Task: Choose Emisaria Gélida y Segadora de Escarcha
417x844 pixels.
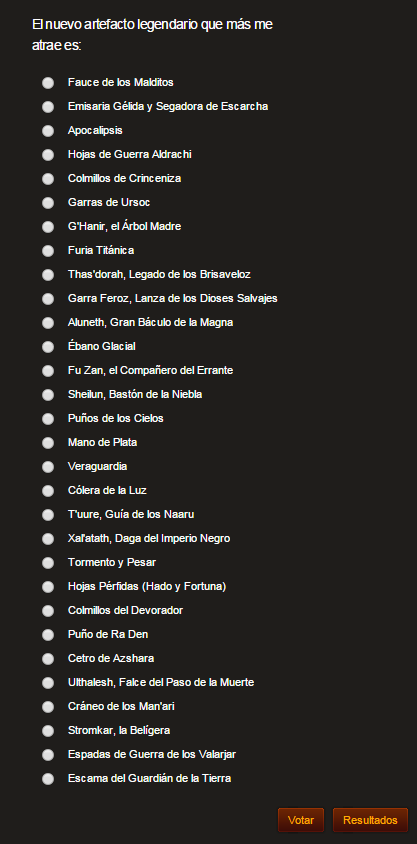Action: [x=48, y=107]
